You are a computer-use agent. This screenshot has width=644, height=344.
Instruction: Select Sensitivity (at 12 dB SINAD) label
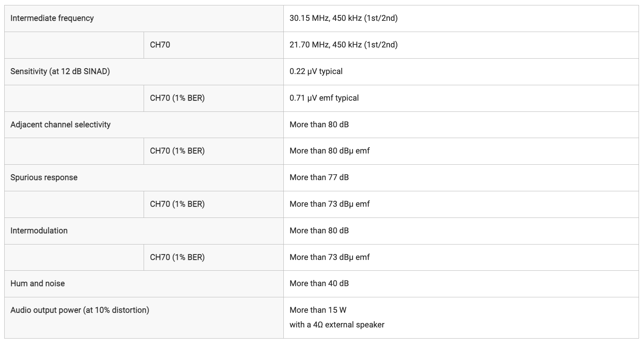coord(60,71)
